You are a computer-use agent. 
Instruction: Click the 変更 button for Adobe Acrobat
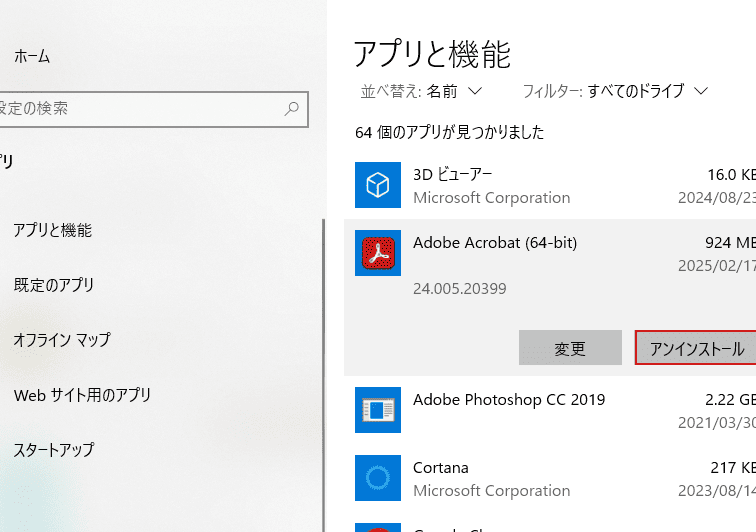(570, 348)
